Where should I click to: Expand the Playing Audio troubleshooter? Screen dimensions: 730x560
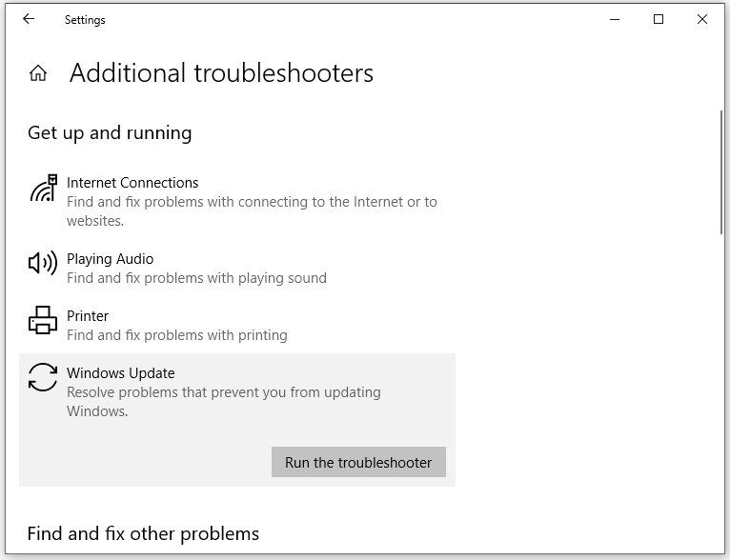(x=110, y=259)
